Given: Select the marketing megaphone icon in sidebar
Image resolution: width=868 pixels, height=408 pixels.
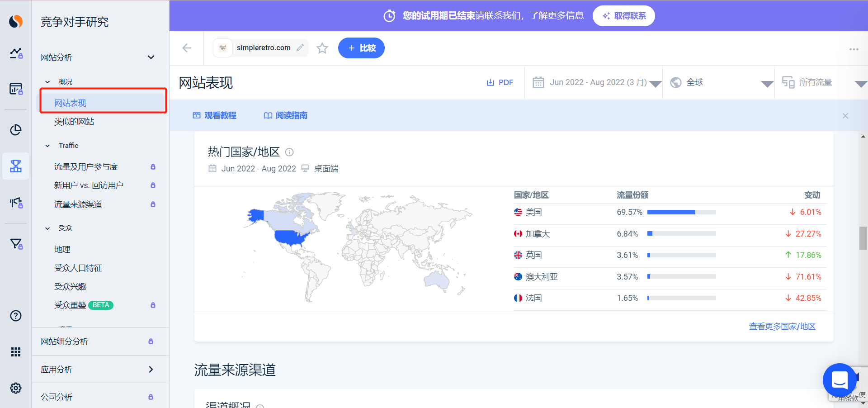Looking at the screenshot, I should (15, 203).
